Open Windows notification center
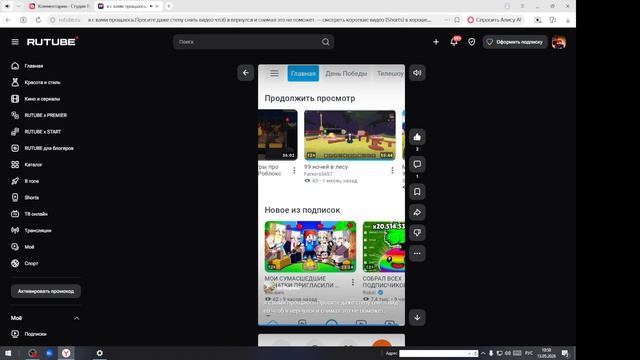Screen dimensions: 640x360 click(565, 353)
